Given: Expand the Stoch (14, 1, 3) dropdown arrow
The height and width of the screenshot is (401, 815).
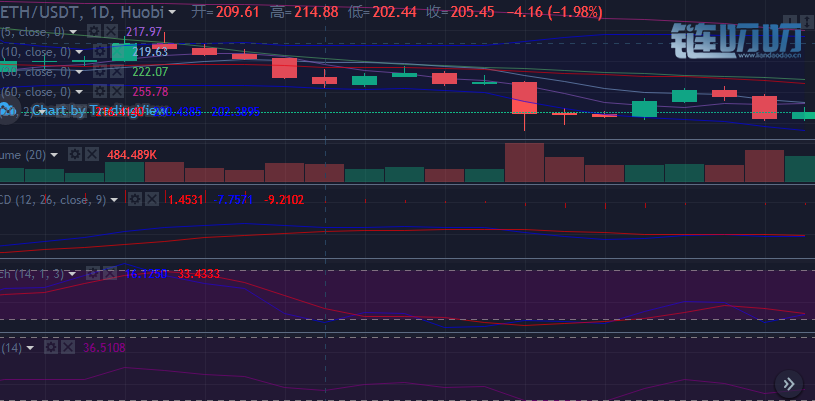Looking at the screenshot, I should pos(73,273).
